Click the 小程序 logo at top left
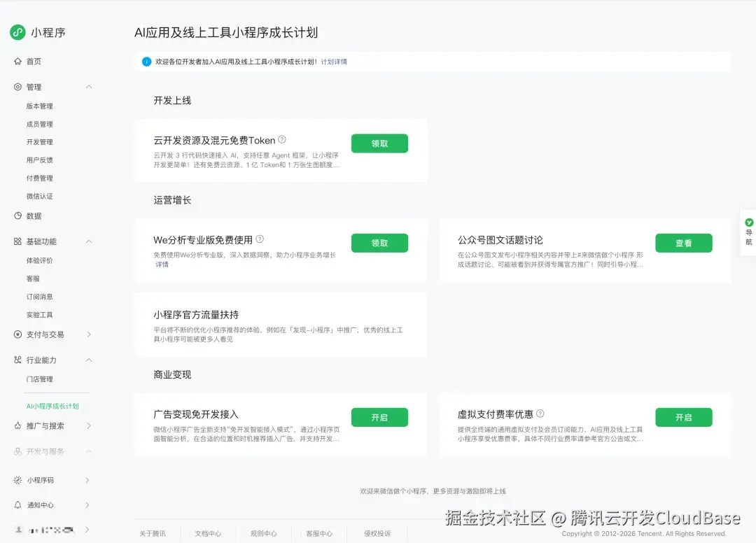The height and width of the screenshot is (543, 756). pyautogui.click(x=17, y=31)
